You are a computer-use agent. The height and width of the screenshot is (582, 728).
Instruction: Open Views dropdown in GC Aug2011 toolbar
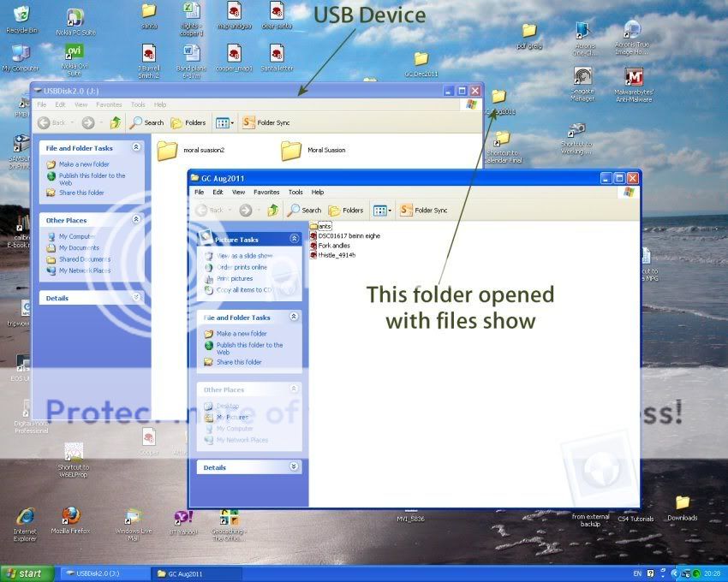pyautogui.click(x=382, y=210)
